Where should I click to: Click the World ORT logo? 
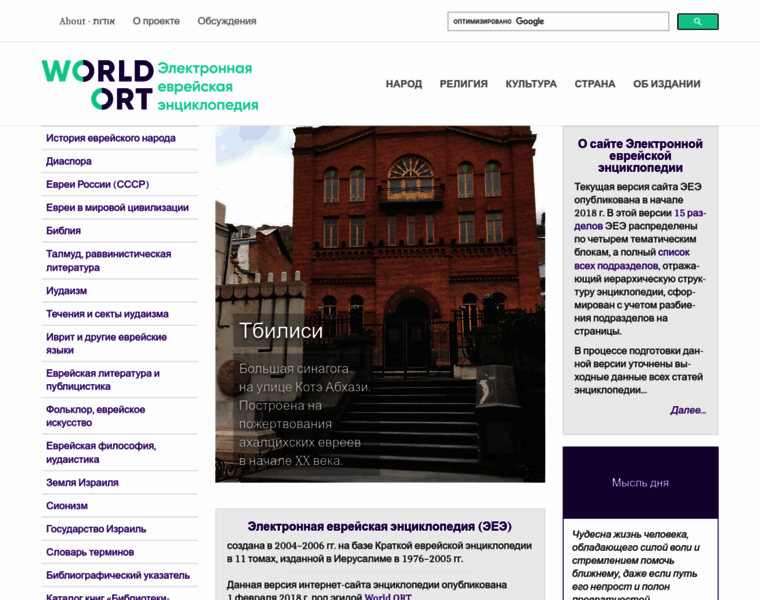coord(97,85)
